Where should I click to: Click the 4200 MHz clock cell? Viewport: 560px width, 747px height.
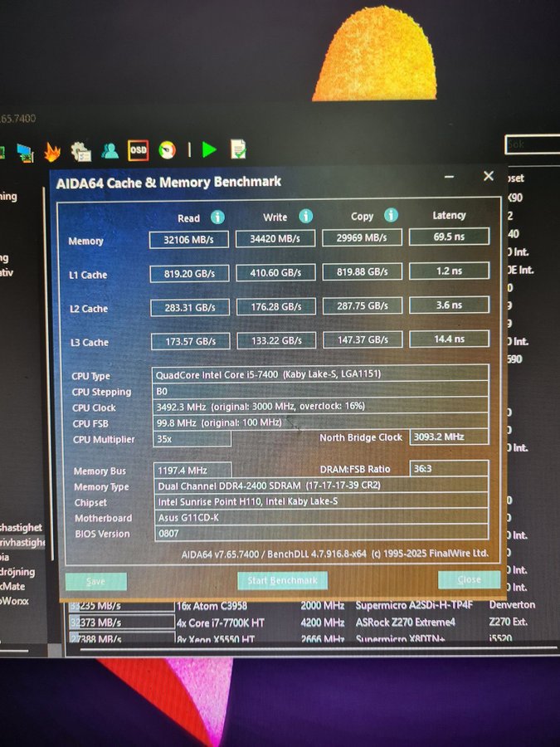click(323, 622)
